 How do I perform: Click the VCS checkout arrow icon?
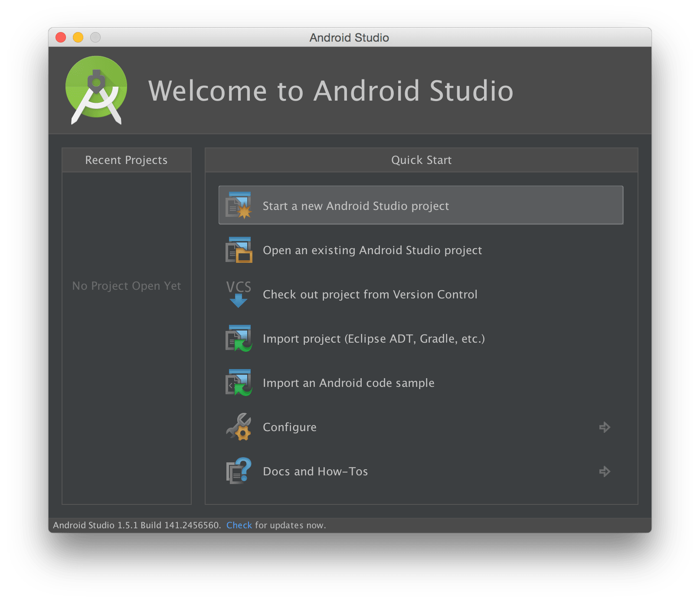point(239,294)
